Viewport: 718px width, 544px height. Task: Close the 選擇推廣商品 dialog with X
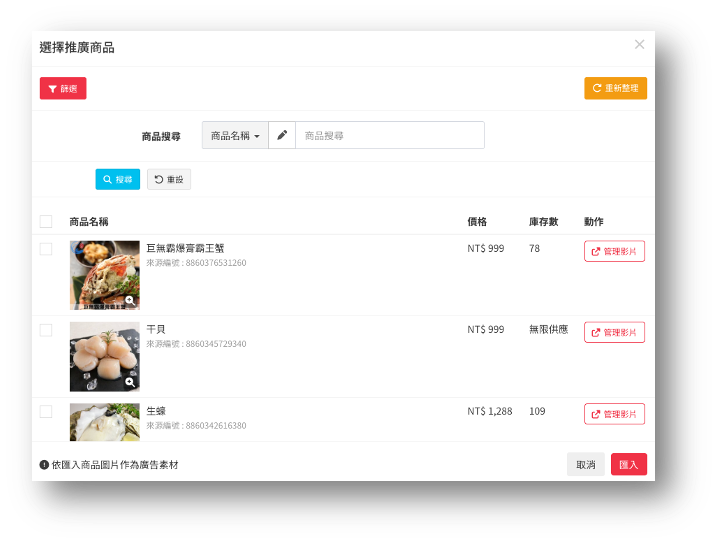tap(639, 45)
